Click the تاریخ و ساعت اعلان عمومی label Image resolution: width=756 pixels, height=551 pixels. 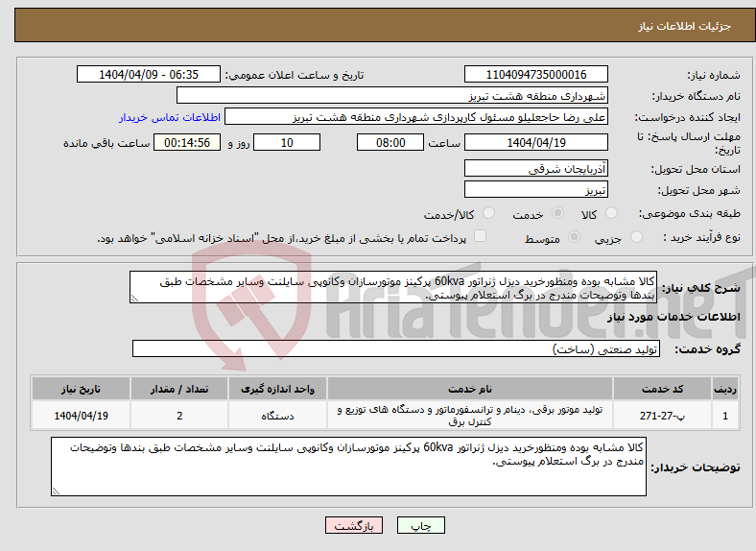[295, 75]
